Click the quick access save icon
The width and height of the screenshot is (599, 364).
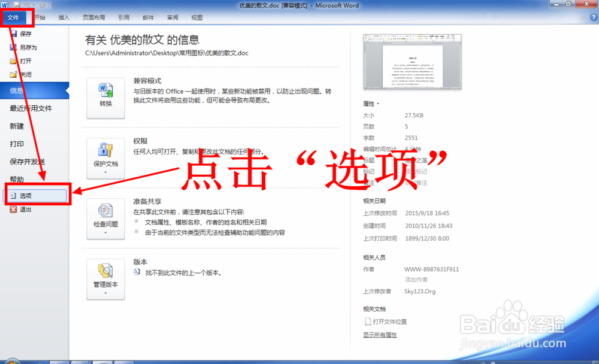pos(17,5)
